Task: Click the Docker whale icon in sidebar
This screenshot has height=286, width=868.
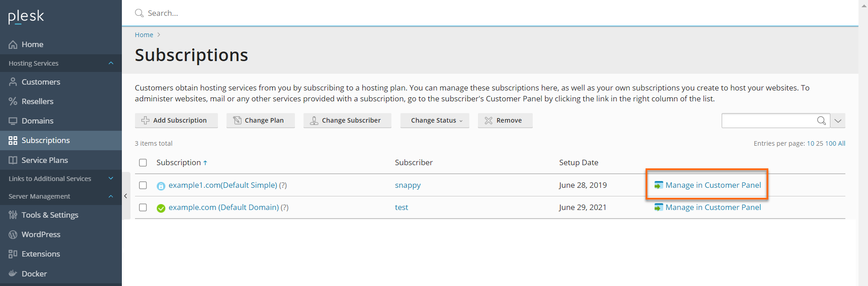Action: click(x=13, y=273)
